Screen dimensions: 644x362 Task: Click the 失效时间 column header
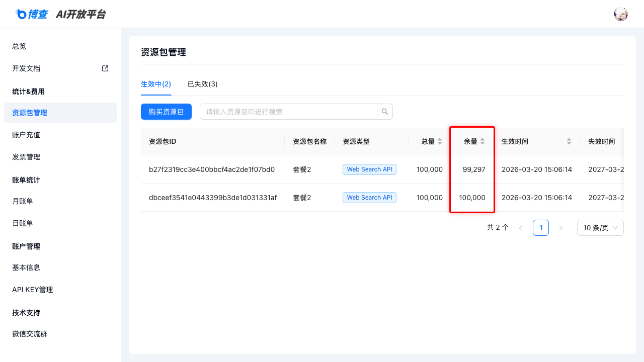(602, 141)
